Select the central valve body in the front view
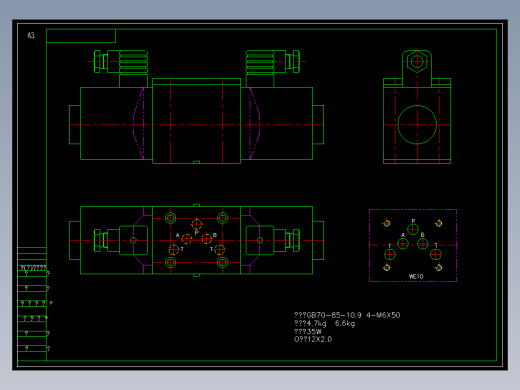The width and height of the screenshot is (520, 390). click(196, 121)
